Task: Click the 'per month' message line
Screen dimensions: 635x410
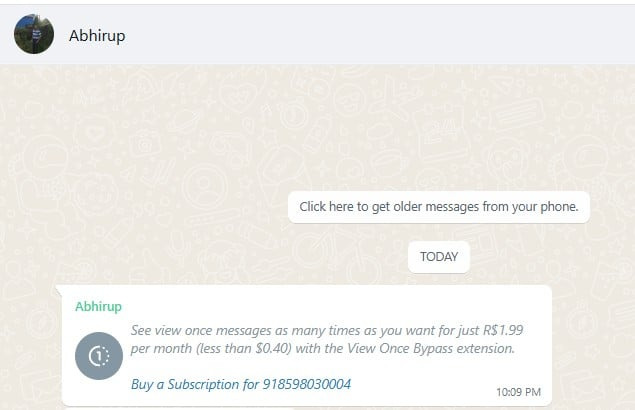Action: click(x=322, y=348)
